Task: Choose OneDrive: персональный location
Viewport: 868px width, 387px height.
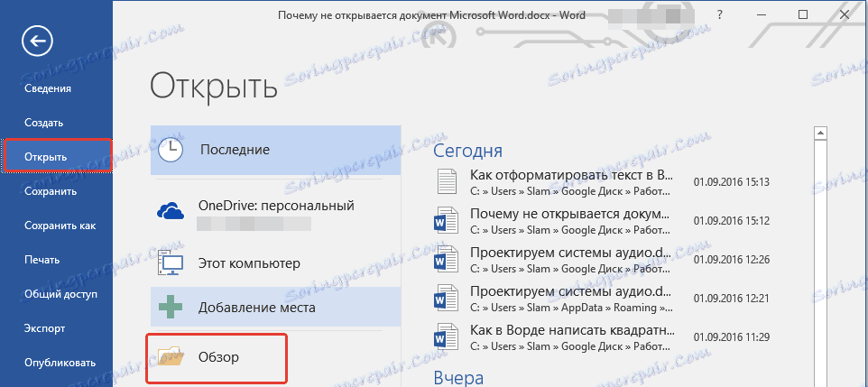Action: [276, 214]
